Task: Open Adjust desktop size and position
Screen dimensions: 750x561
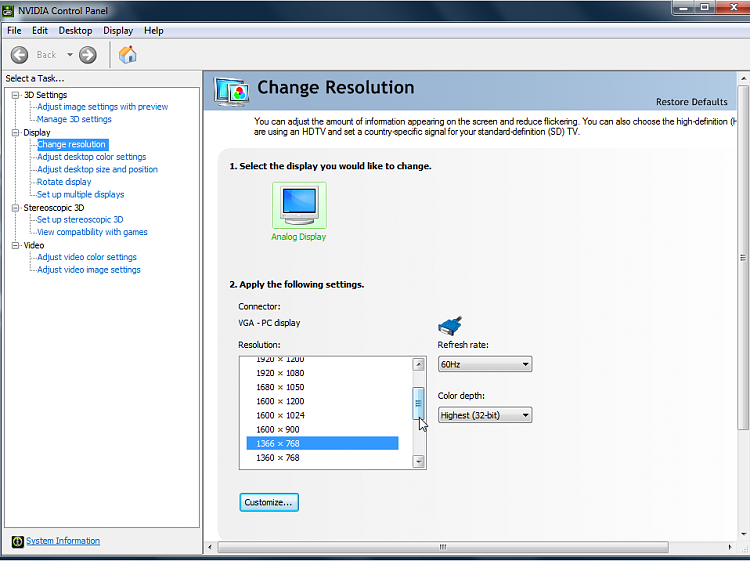Action: coord(97,169)
